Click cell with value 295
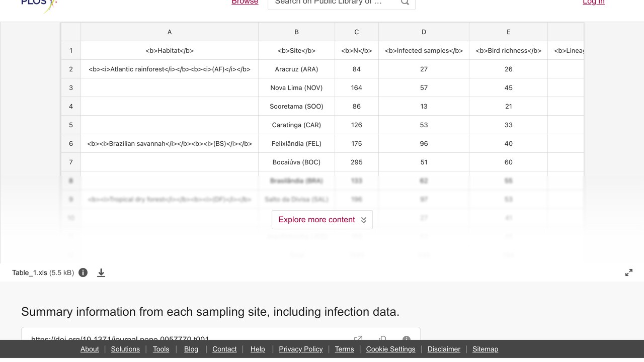 click(x=357, y=162)
